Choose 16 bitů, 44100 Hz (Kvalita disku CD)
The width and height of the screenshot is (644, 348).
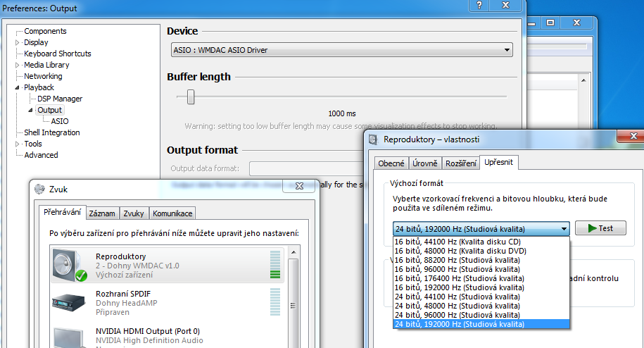coord(481,242)
